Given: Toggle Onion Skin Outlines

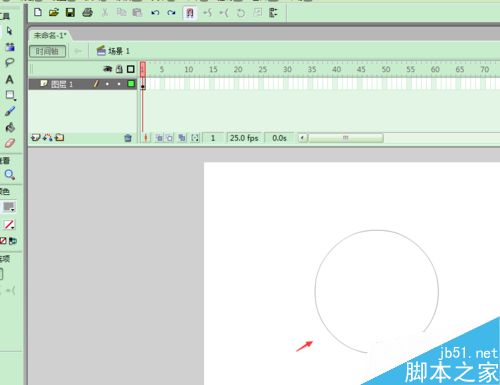Looking at the screenshot, I should (x=170, y=138).
